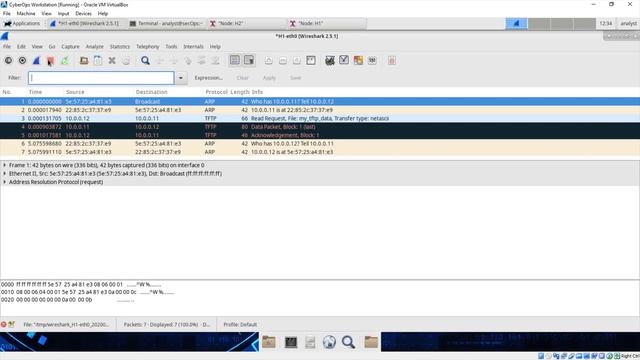Open Wireshark preferences icon
The image size is (640, 360).
[x=372, y=61]
